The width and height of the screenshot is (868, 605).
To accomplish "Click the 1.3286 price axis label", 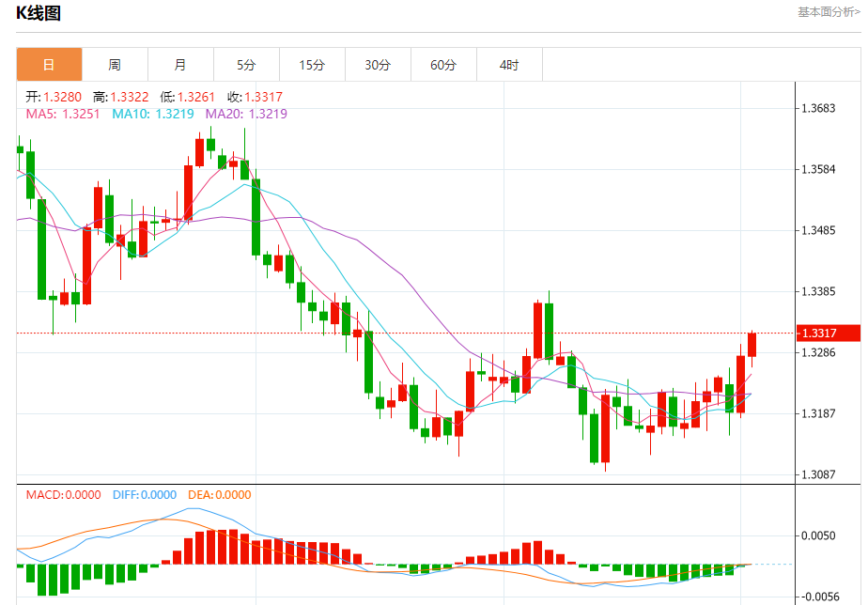I will (x=818, y=352).
